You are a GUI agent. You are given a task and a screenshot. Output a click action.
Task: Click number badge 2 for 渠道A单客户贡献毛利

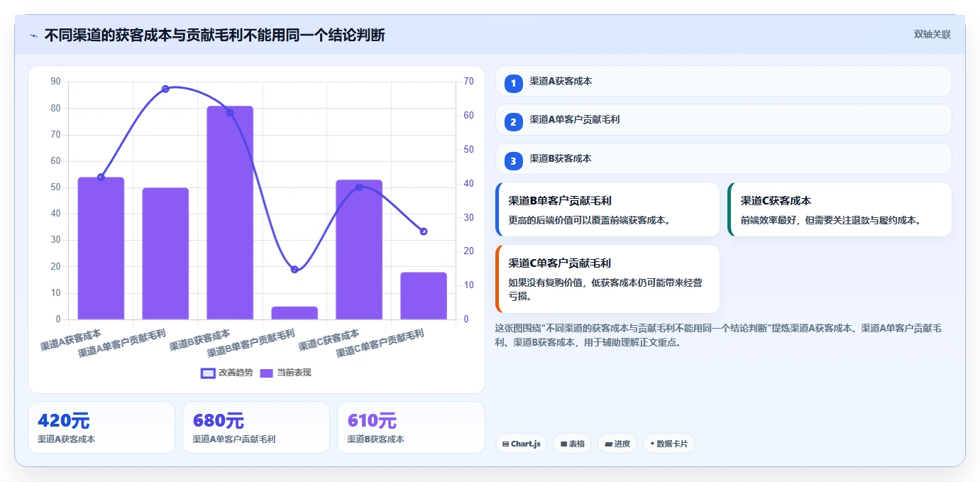pyautogui.click(x=513, y=122)
